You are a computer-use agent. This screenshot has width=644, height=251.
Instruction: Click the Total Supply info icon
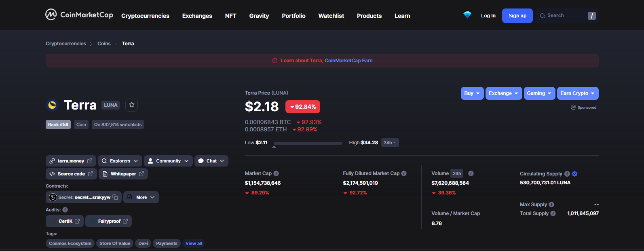coord(553,213)
